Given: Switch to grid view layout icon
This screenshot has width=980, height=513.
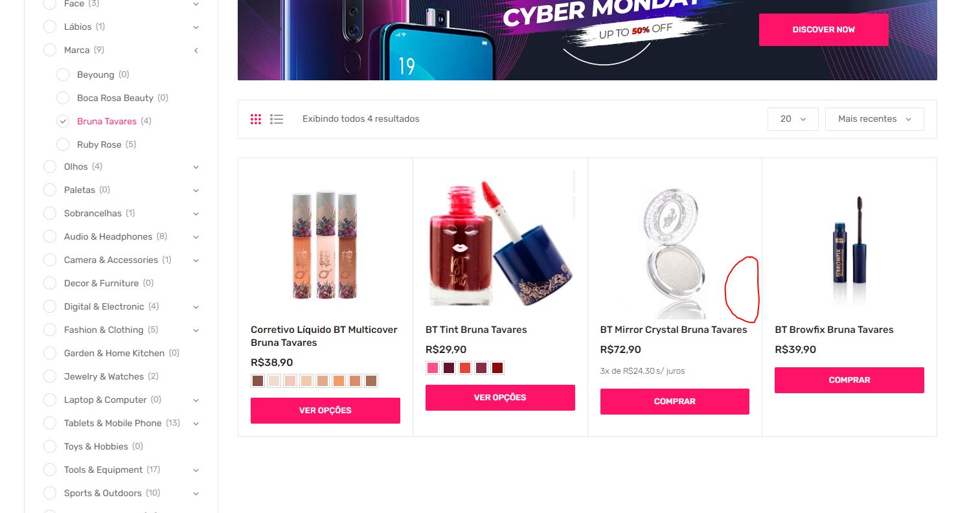Looking at the screenshot, I should click(256, 119).
